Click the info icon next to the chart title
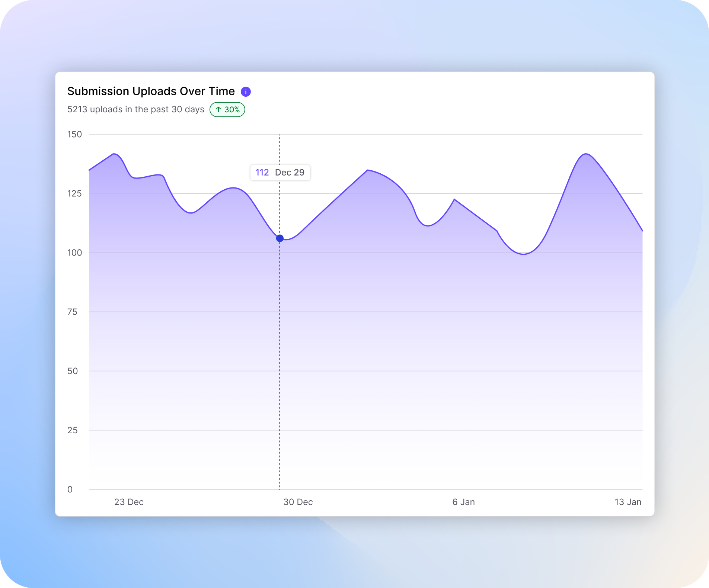 tap(246, 91)
